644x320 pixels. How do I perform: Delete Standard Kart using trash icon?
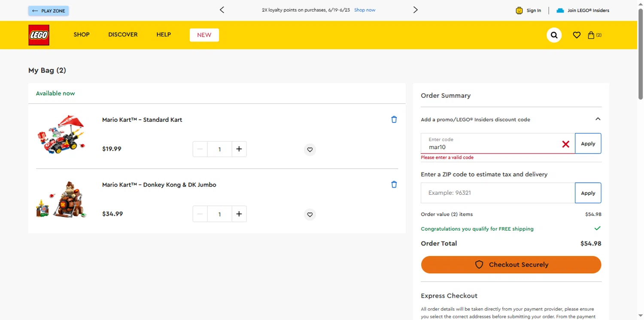[394, 120]
